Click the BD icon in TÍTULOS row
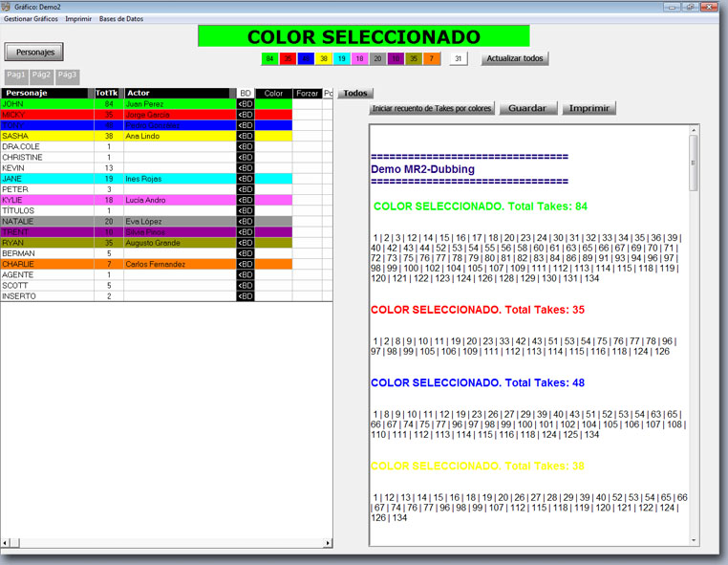 [x=246, y=211]
